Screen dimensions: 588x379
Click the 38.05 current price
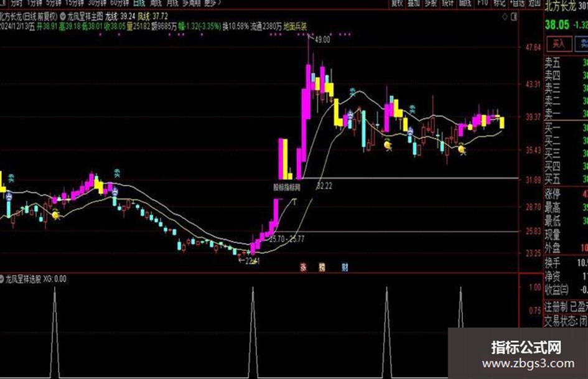(557, 25)
